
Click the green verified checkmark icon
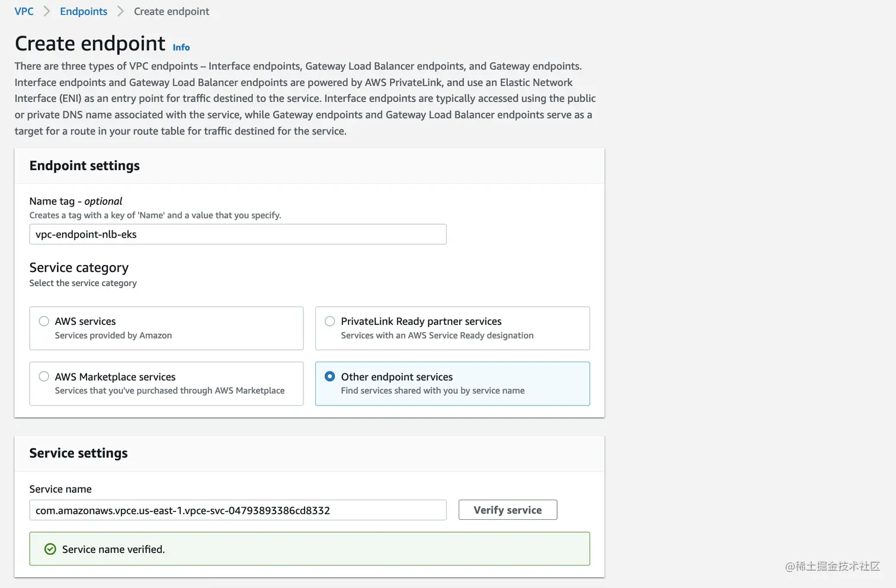coord(50,549)
